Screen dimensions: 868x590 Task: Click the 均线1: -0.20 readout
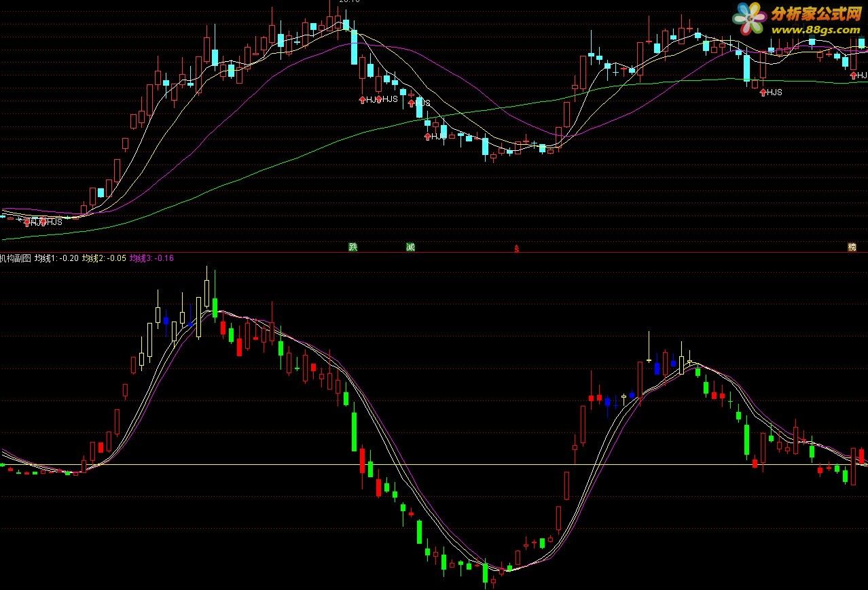56,258
